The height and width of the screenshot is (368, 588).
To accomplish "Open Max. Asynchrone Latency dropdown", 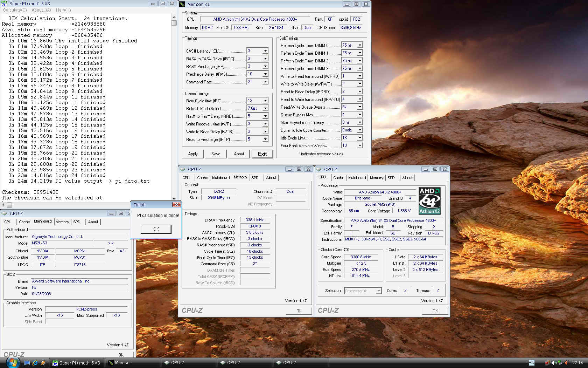I will 360,122.
